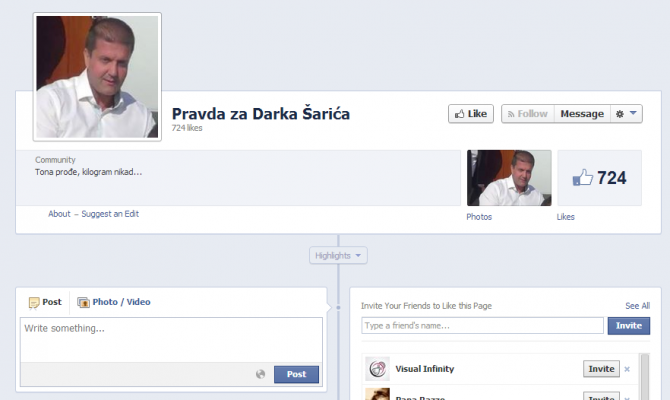Image resolution: width=670 pixels, height=400 pixels.
Task: Open the See All friends link
Action: (x=637, y=306)
